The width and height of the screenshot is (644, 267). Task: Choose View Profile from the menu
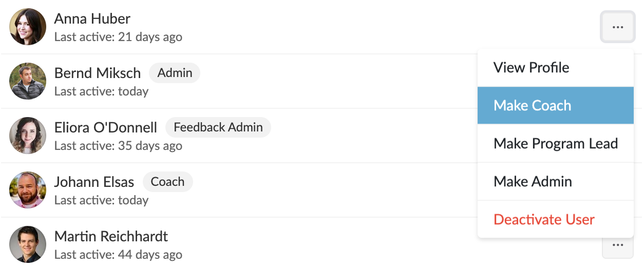[x=556, y=68]
